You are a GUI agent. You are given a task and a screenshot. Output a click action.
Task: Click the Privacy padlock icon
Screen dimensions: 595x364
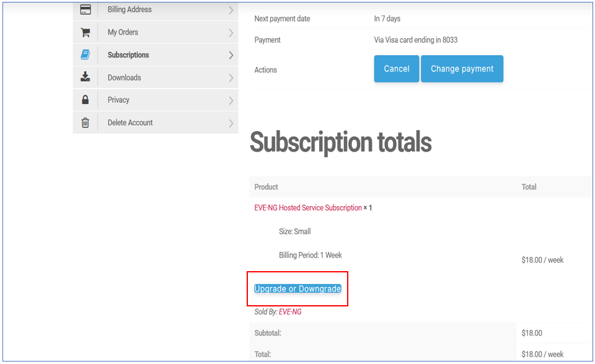(x=86, y=100)
